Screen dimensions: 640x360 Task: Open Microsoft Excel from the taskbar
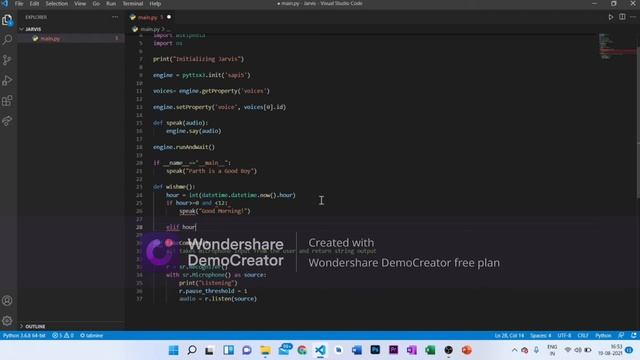tap(430, 350)
